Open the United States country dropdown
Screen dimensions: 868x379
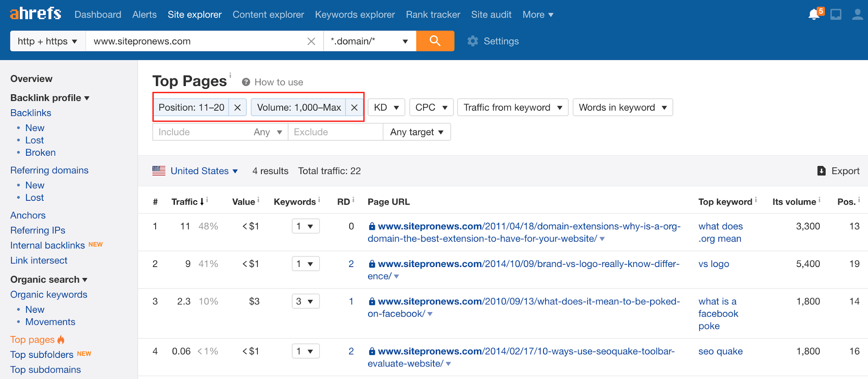(204, 171)
